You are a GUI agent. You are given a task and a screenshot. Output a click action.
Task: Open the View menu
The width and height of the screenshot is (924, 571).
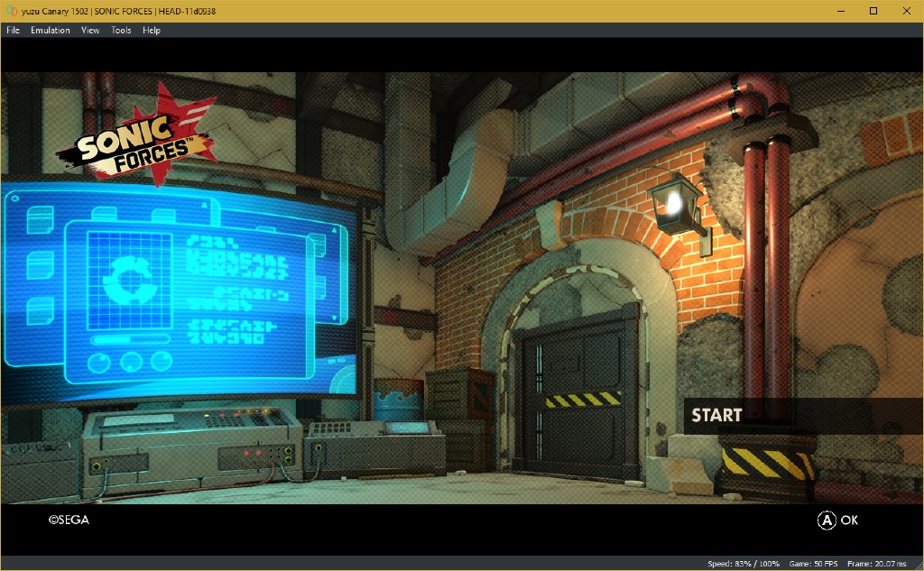pos(89,30)
